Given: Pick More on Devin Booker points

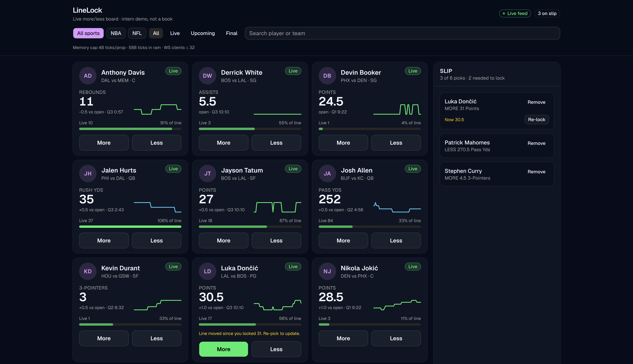Looking at the screenshot, I should (343, 143).
